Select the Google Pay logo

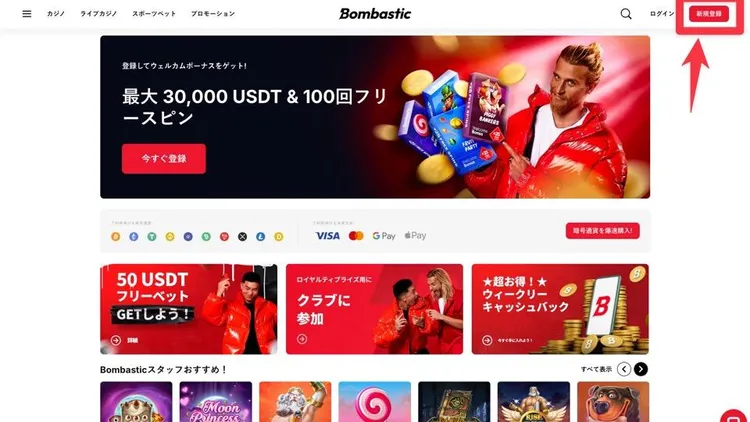point(384,236)
